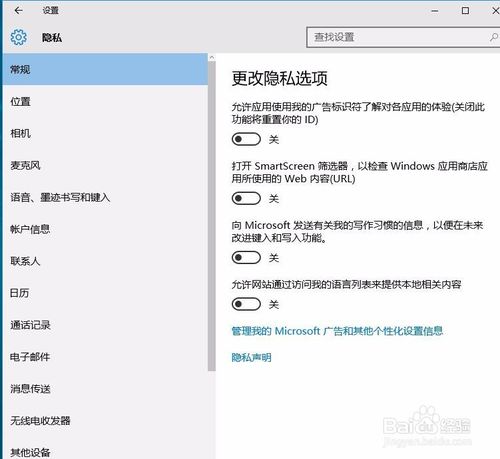Open the 麦克风 privacy section
Image resolution: width=500 pixels, height=459 pixels.
(x=105, y=165)
